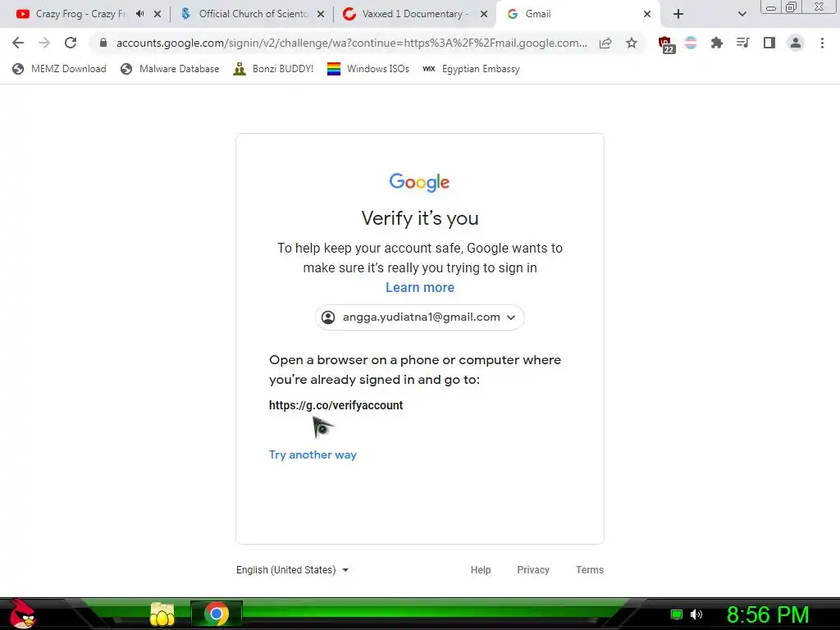Open the Help footer link
The image size is (840, 630).
point(481,570)
